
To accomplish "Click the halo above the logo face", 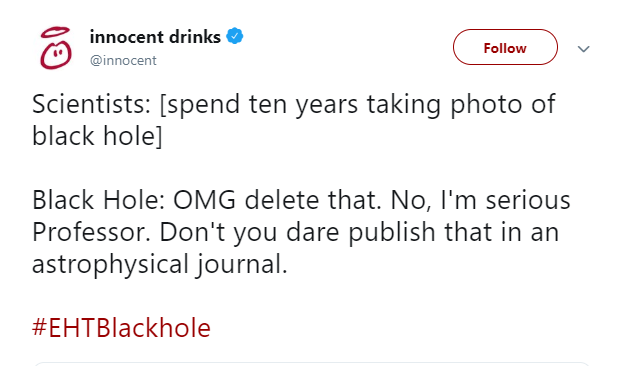I will [x=56, y=32].
